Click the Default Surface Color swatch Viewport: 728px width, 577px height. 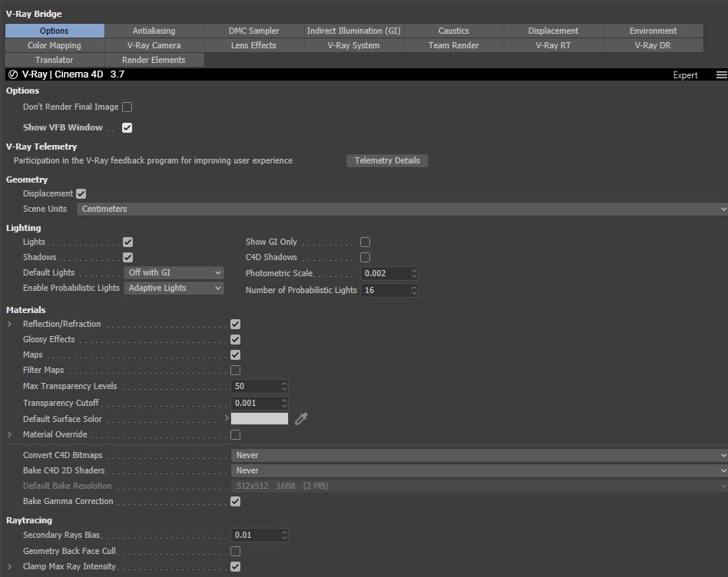click(x=260, y=419)
